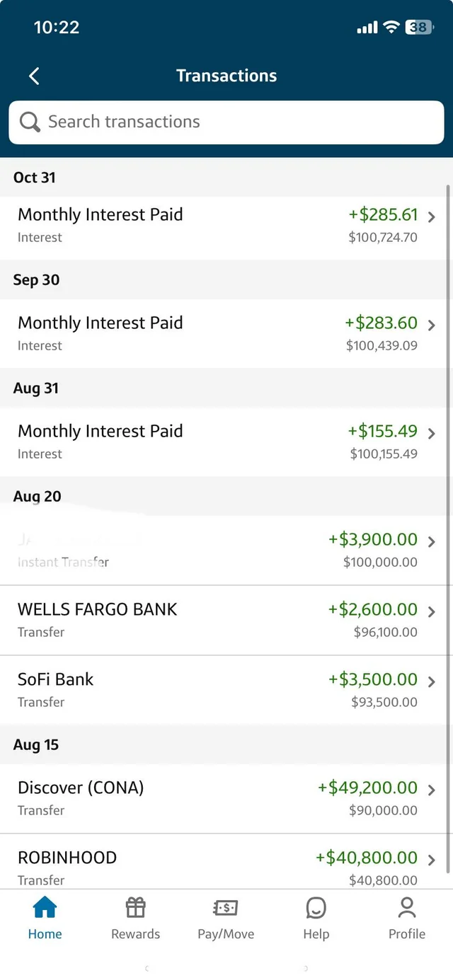Select the Pay/Move tab label

coord(226,934)
